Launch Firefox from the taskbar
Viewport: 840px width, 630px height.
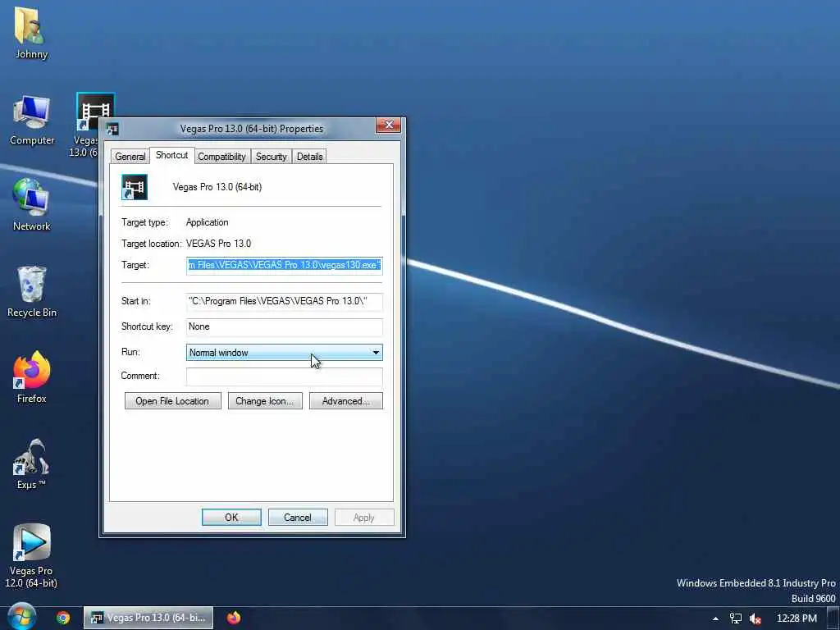(234, 618)
